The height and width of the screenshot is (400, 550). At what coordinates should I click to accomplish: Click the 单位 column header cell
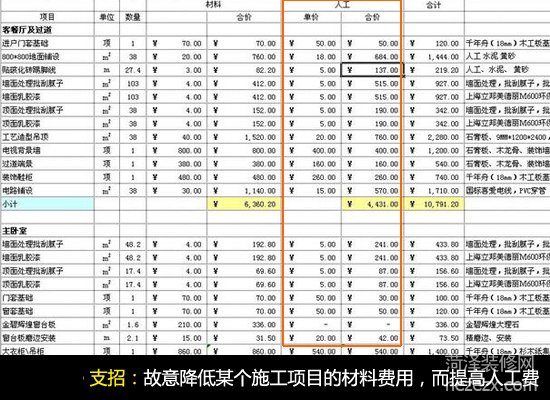[x=107, y=17]
